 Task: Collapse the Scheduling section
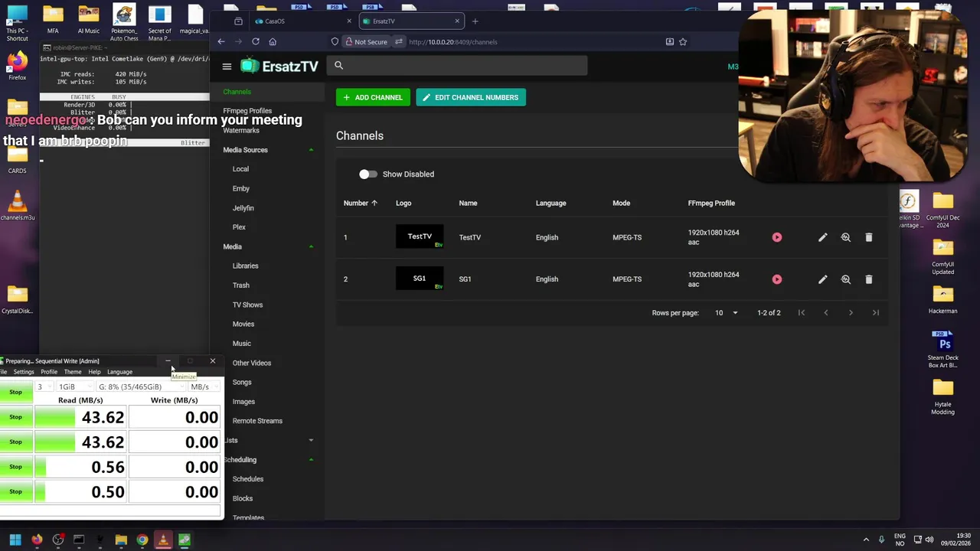(311, 460)
